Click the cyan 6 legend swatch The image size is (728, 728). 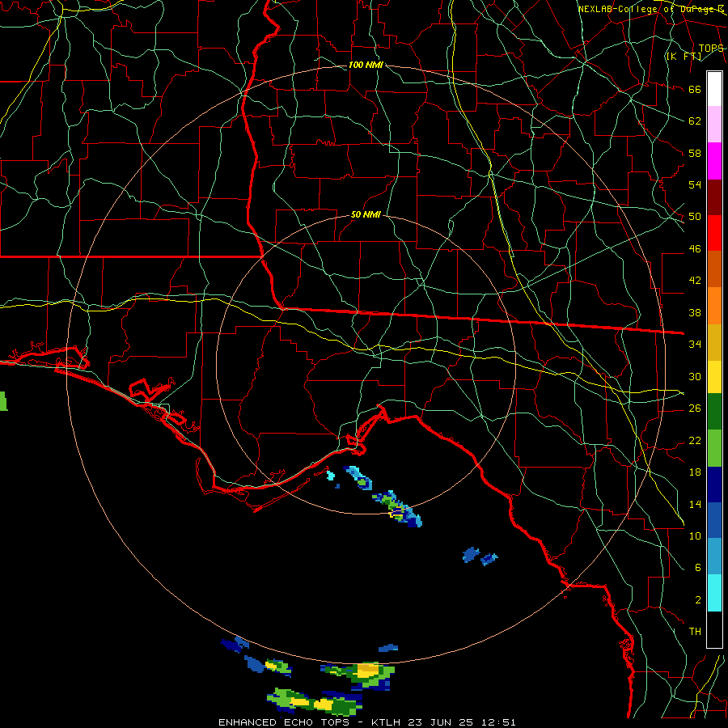714,593
